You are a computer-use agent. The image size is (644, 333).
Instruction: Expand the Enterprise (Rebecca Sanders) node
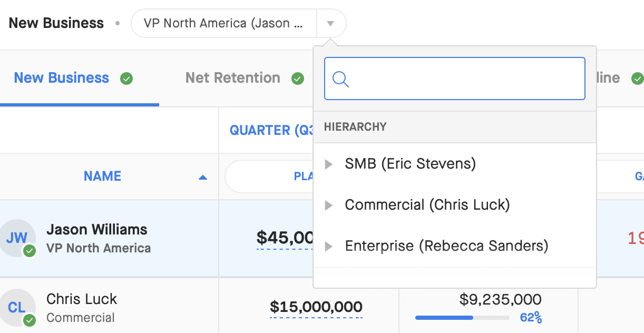click(x=328, y=246)
